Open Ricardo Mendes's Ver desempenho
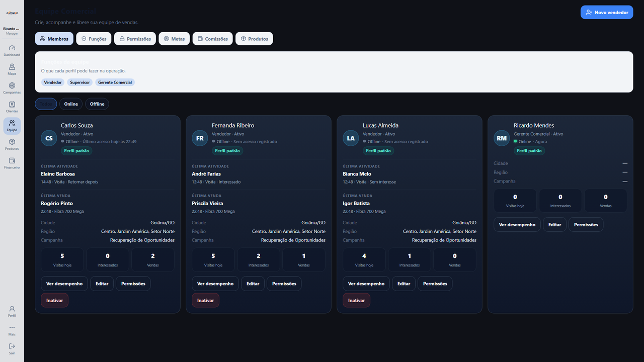The image size is (644, 362). coord(517,225)
